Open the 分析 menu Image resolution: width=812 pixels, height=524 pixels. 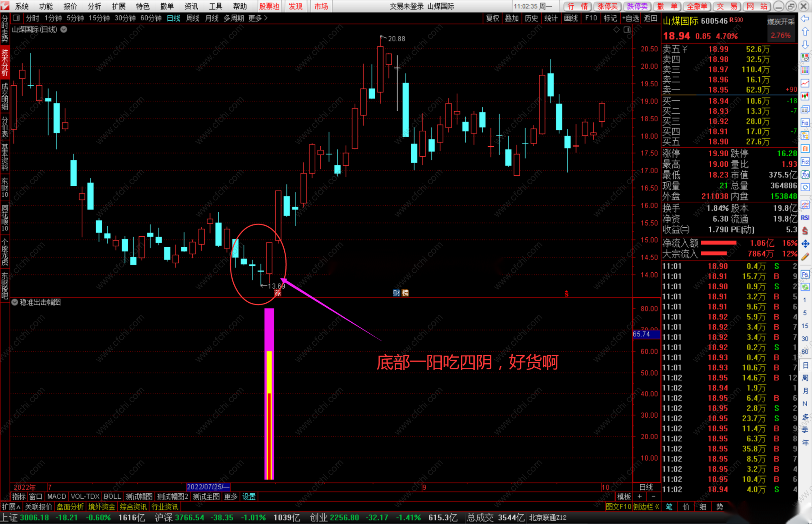point(94,6)
